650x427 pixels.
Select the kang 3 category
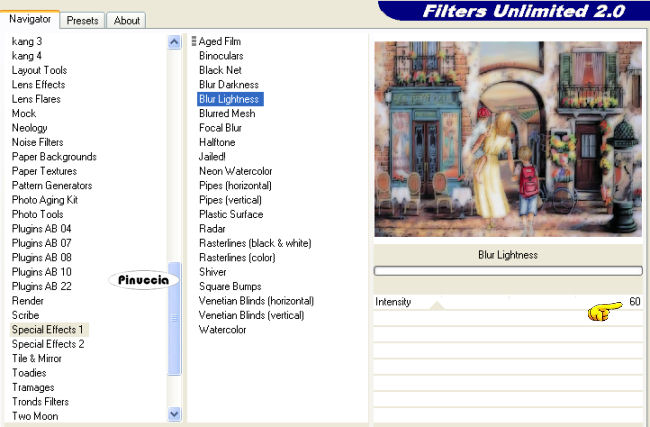pyautogui.click(x=27, y=41)
